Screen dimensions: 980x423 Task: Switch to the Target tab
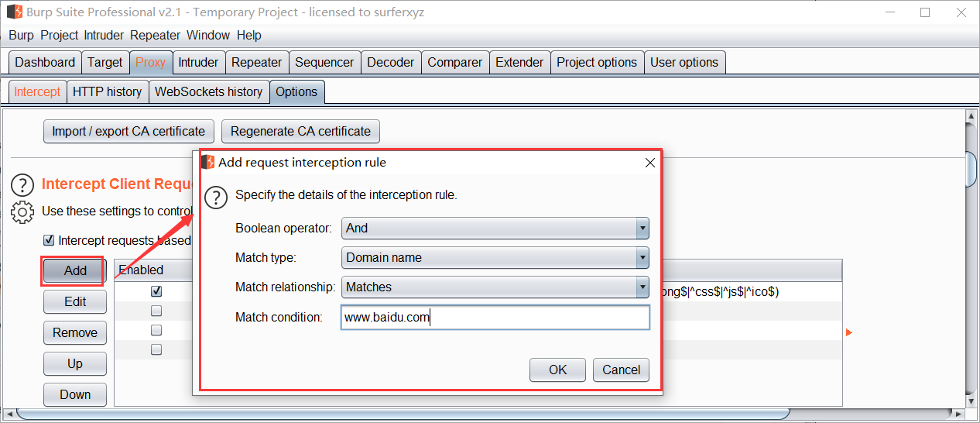click(x=105, y=63)
